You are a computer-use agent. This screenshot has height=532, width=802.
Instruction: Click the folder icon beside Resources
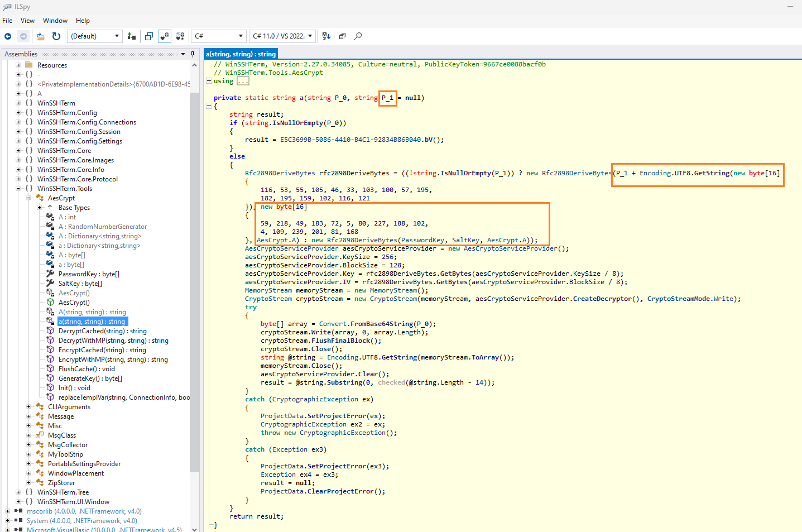click(29, 65)
